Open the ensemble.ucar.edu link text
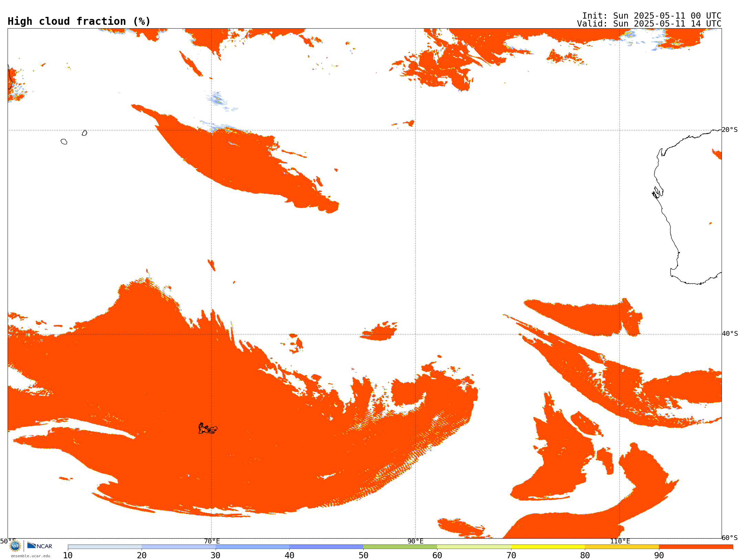 (x=31, y=556)
